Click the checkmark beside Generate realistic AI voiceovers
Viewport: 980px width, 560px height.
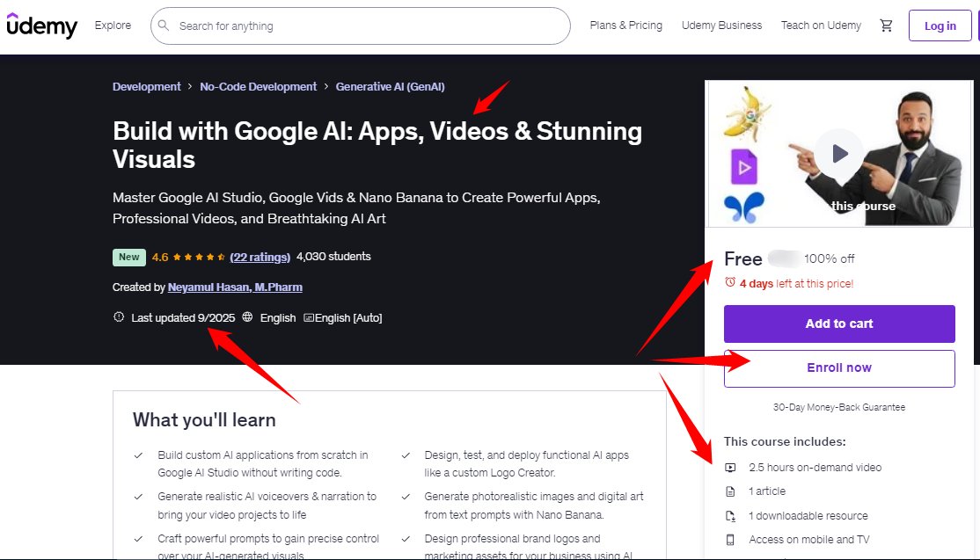(x=138, y=497)
